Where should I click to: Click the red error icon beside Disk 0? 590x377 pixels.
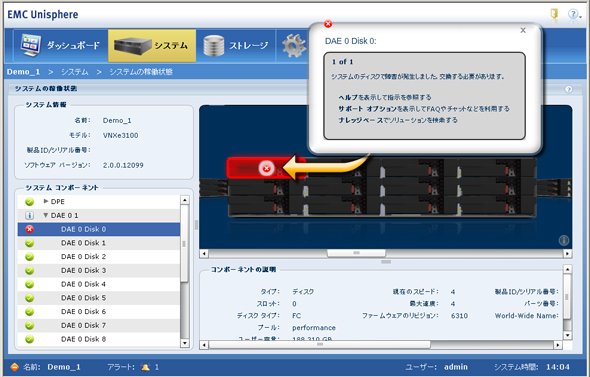[29, 229]
